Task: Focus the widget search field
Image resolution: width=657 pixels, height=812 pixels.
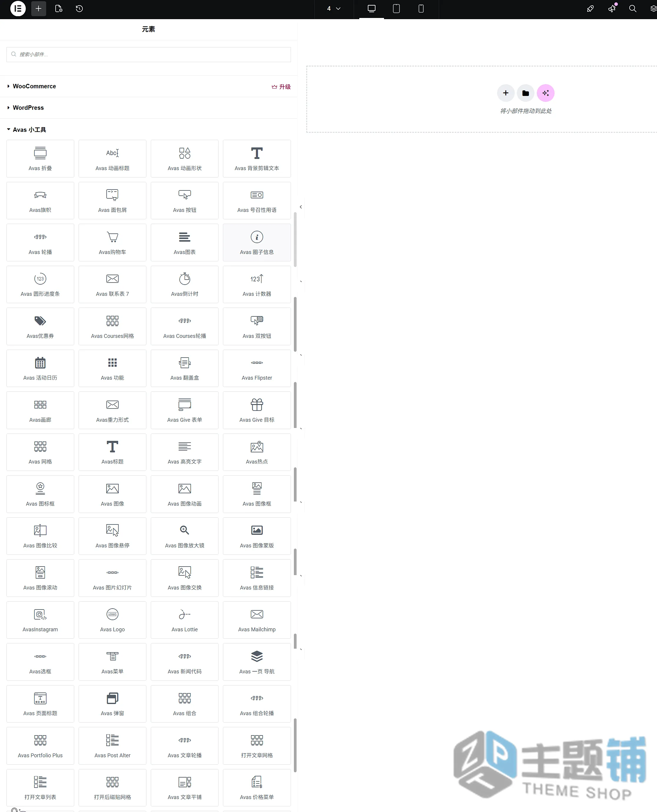Action: click(149, 54)
